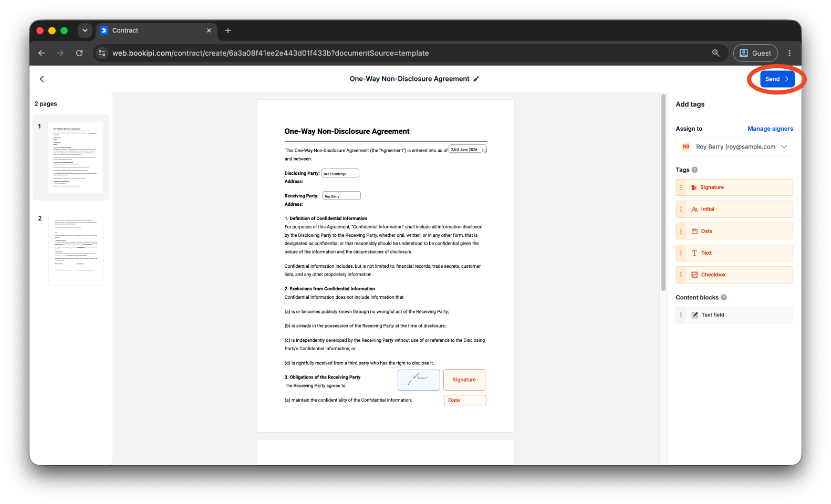Click the address bar URL

click(271, 53)
